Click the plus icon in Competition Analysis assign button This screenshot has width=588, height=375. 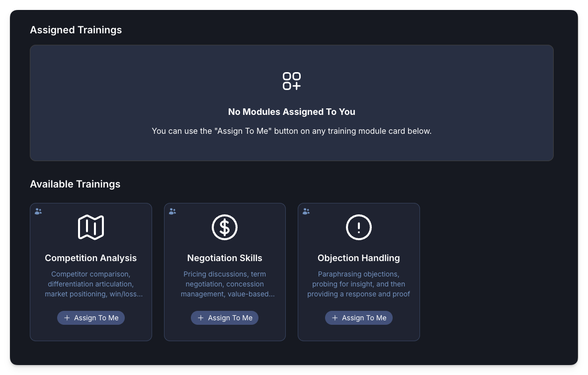[67, 317]
